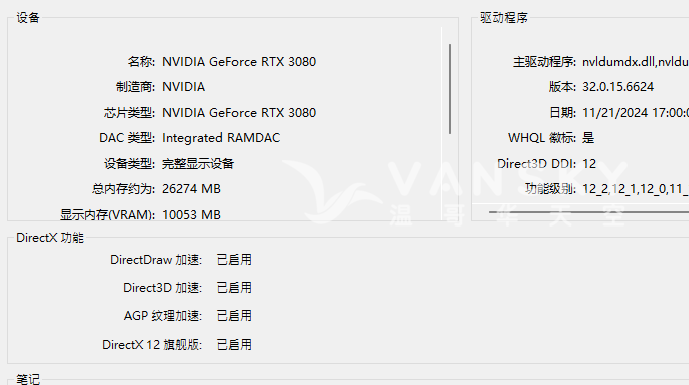Click the WHQL 徽标 value 是
Screen dimensions: 689x385
pyautogui.click(x=588, y=138)
